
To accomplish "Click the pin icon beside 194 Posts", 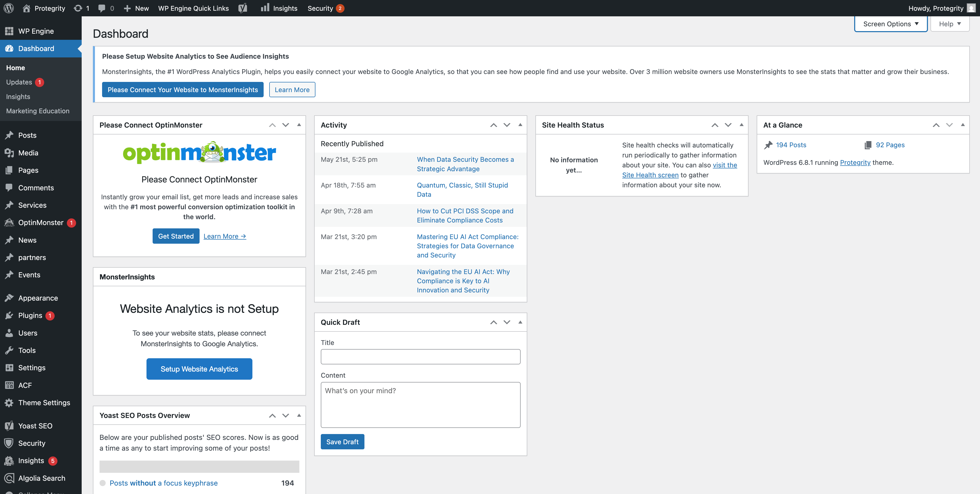I will click(x=768, y=145).
